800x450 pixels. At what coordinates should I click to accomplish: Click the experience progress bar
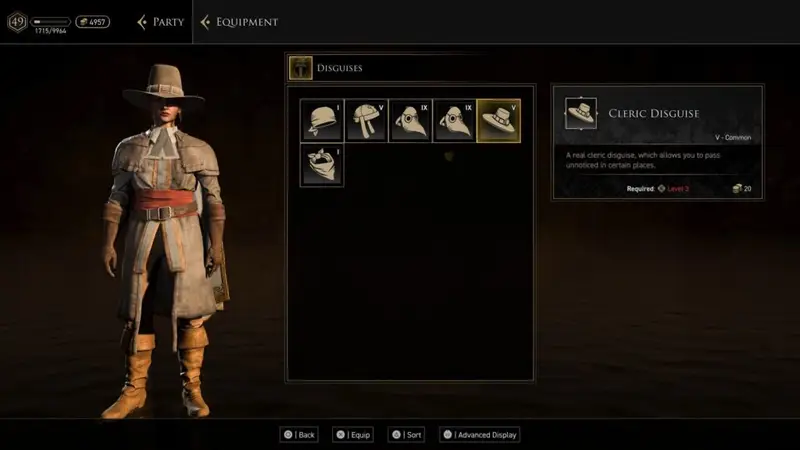pos(50,21)
